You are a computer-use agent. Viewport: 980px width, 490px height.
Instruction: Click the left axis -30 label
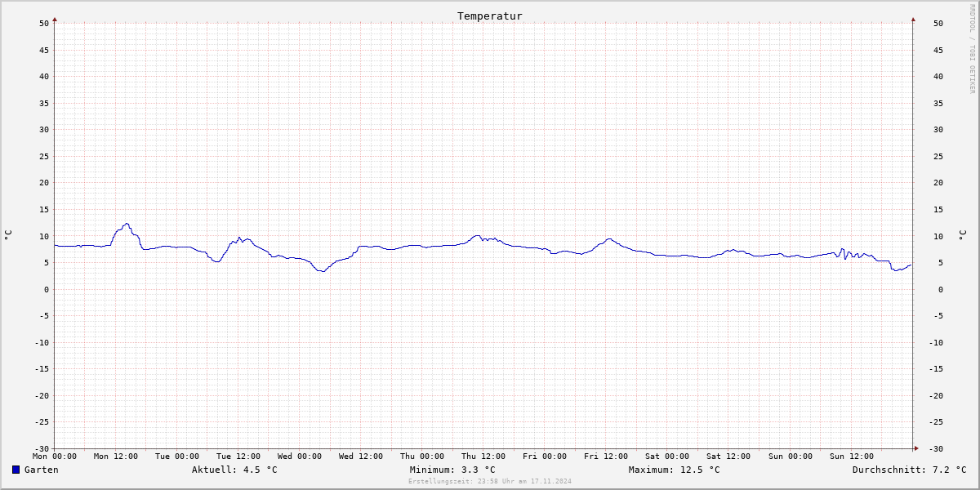[x=42, y=448]
